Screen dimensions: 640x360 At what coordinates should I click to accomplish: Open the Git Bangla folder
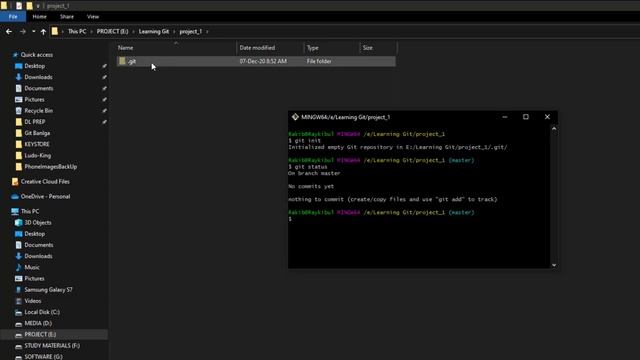pos(37,133)
